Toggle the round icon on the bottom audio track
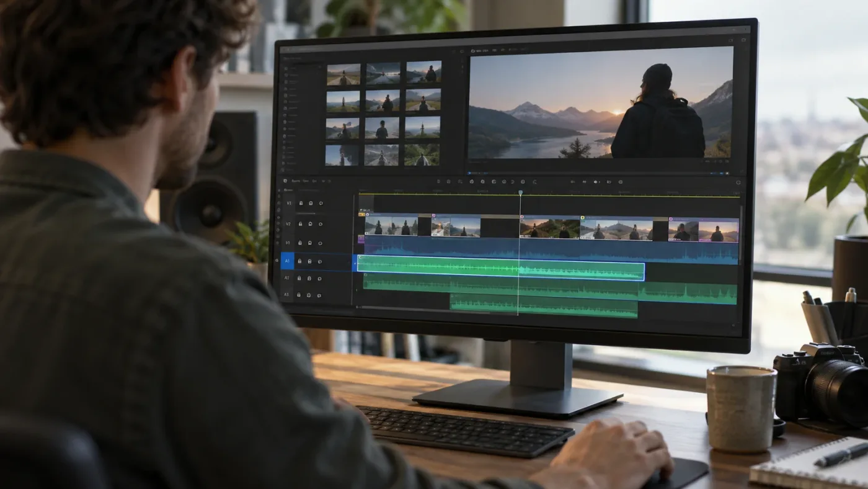 [319, 295]
